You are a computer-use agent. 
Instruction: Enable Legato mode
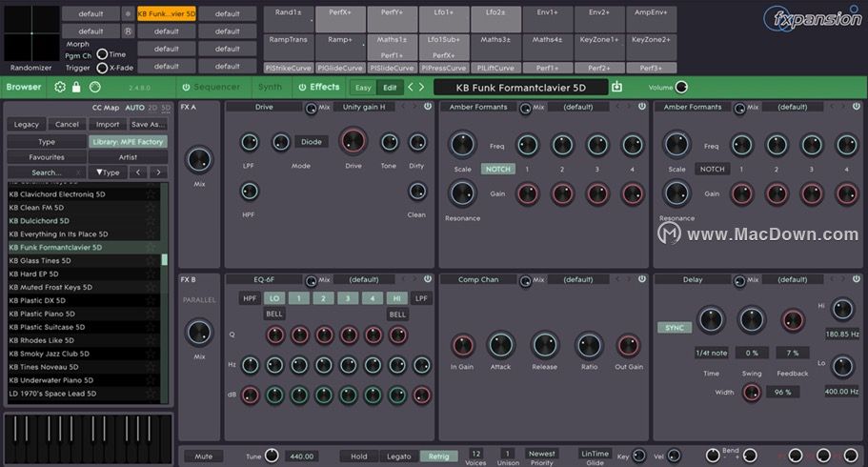click(399, 457)
